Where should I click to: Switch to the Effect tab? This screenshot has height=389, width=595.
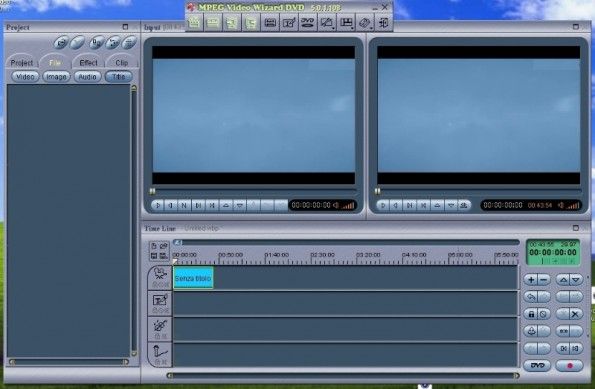pyautogui.click(x=88, y=63)
